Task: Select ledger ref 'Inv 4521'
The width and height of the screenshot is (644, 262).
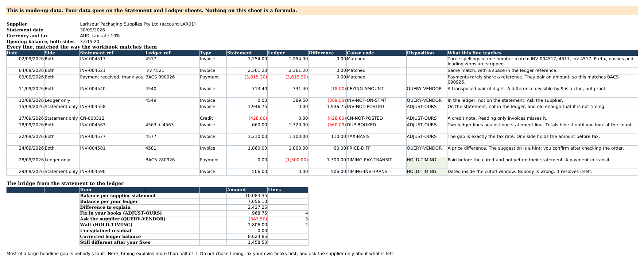Action: click(x=172, y=70)
